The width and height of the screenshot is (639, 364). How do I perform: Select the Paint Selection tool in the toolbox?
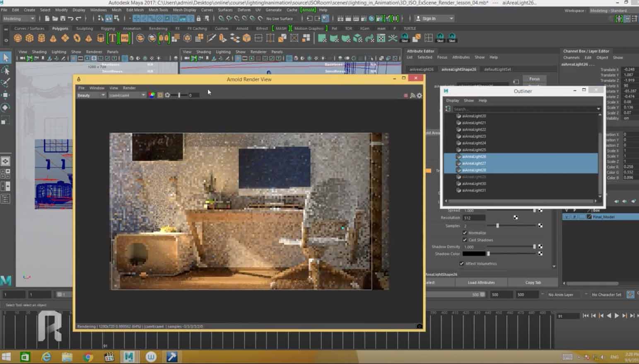pos(6,83)
